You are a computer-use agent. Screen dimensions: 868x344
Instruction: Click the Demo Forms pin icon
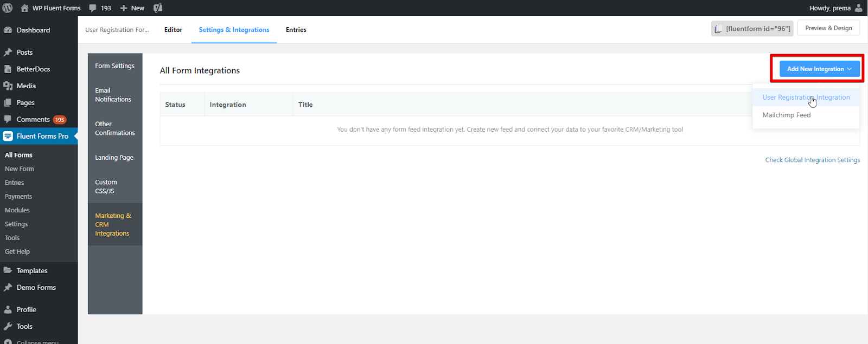pos(8,288)
